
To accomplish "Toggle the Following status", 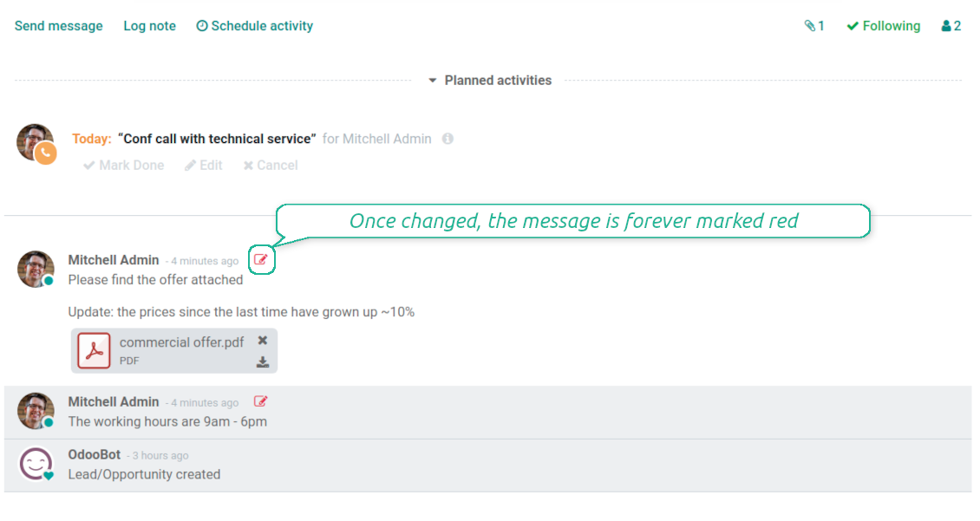I will 883,26.
